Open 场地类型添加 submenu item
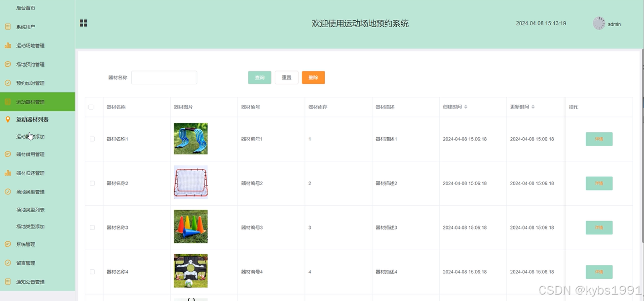 [x=31, y=226]
